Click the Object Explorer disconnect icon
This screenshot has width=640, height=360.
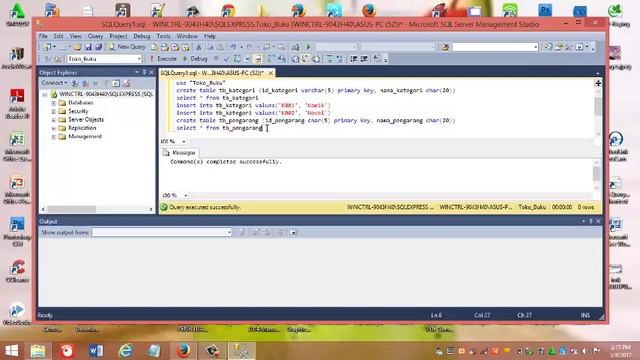(85, 83)
